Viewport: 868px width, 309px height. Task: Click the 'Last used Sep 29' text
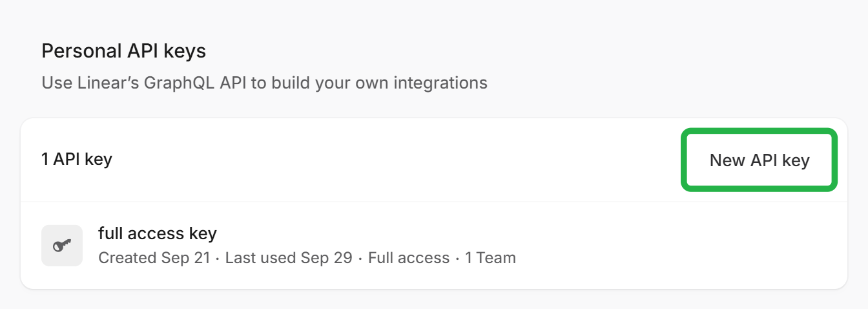tap(289, 258)
